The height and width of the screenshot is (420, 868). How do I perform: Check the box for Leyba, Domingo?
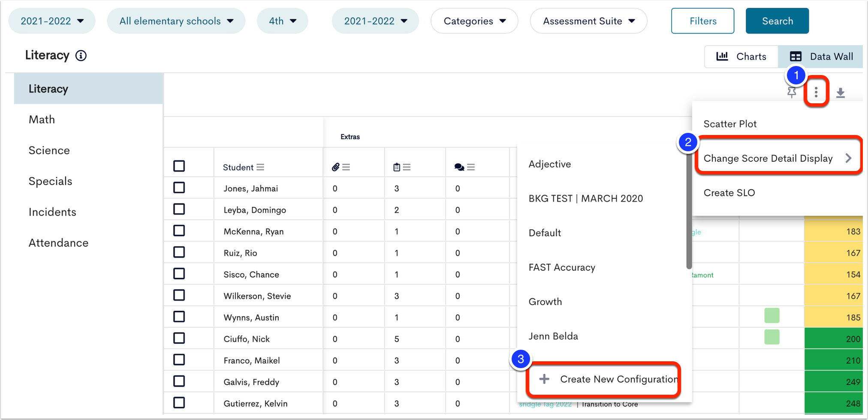click(179, 209)
